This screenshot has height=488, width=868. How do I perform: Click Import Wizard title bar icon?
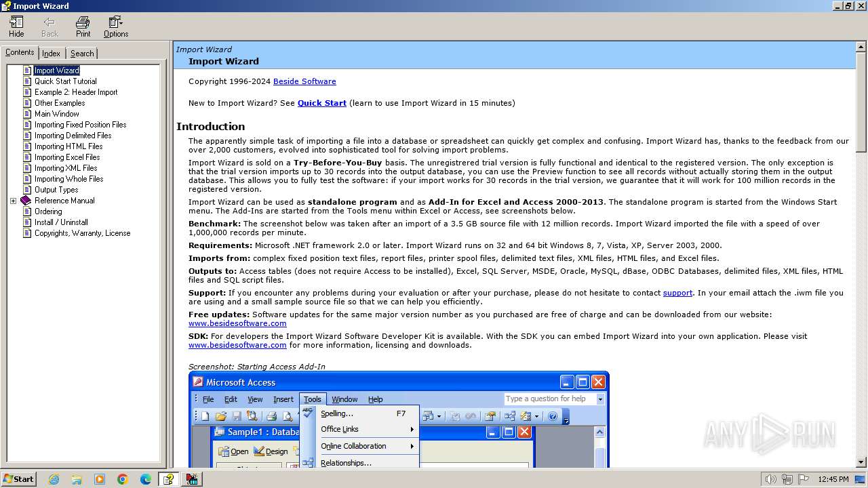pos(6,6)
